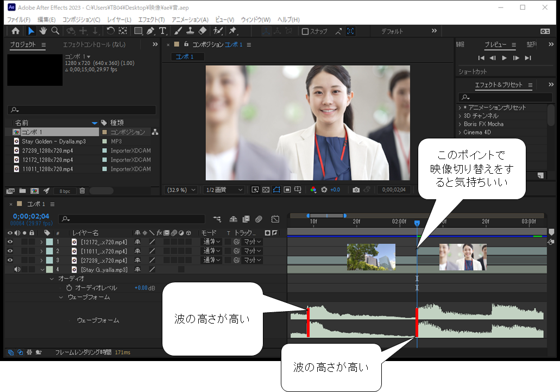Click layer 1 teal label color swatch
This screenshot has width=560, height=392.
click(49, 242)
